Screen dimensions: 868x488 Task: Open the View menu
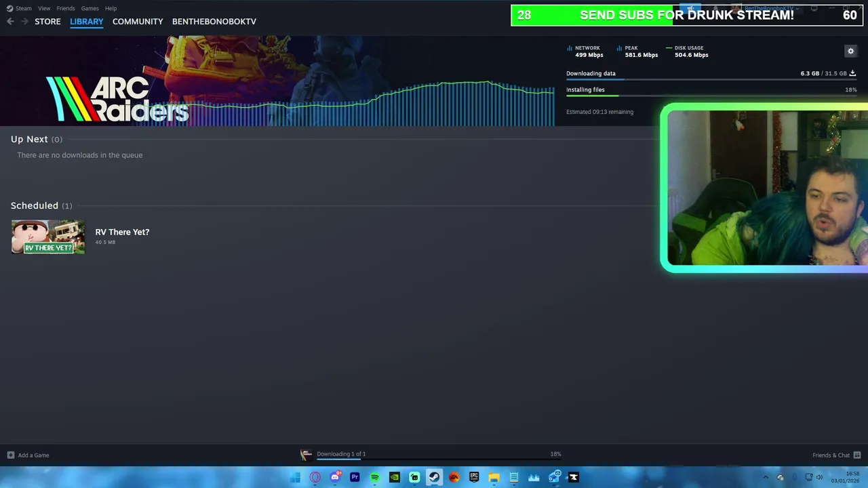pyautogui.click(x=44, y=8)
